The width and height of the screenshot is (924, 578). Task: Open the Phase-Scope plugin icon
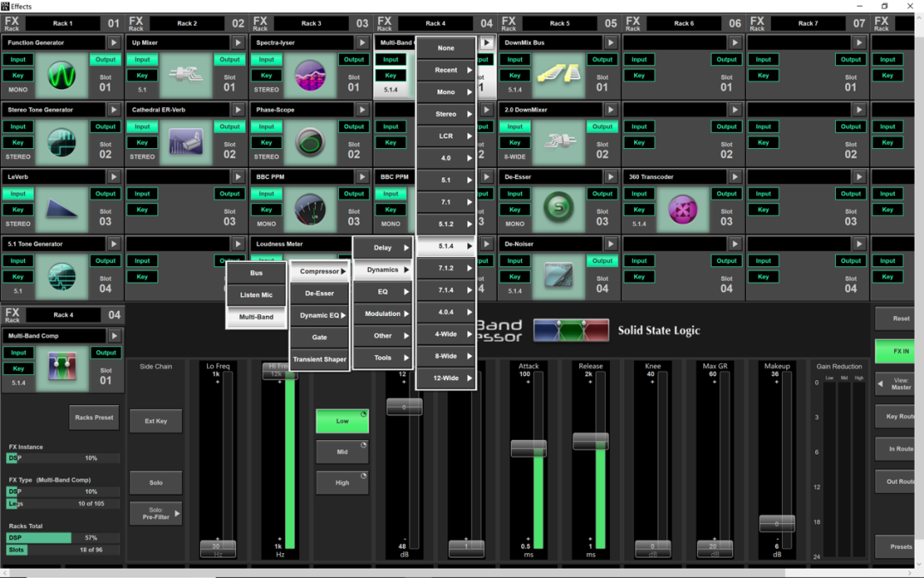[310, 142]
